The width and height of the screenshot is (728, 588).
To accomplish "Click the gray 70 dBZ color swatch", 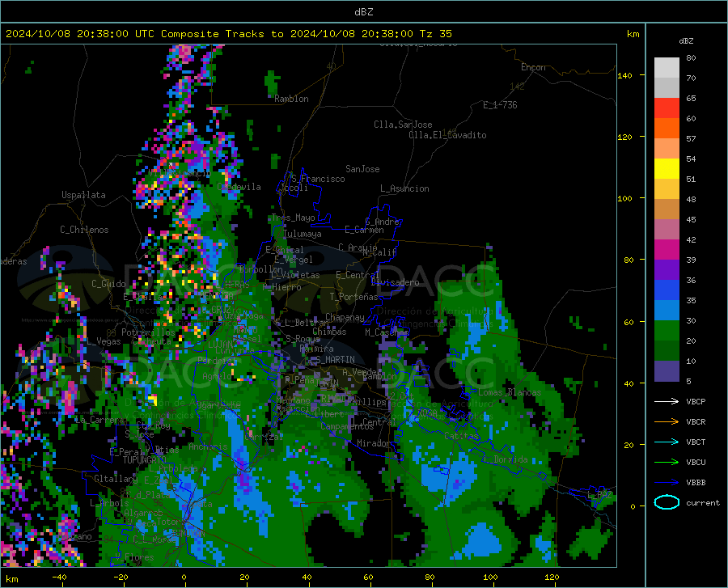I will click(x=667, y=87).
